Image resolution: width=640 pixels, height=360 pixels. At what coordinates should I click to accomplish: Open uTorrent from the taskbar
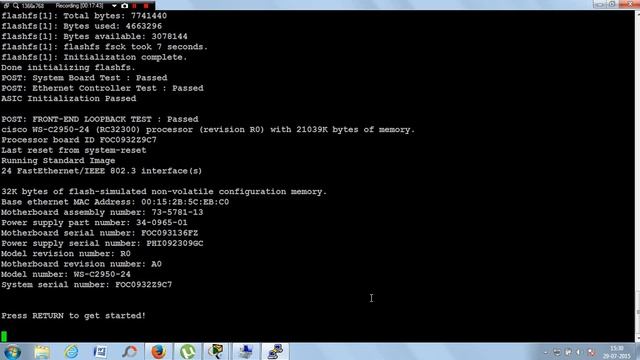click(x=188, y=351)
